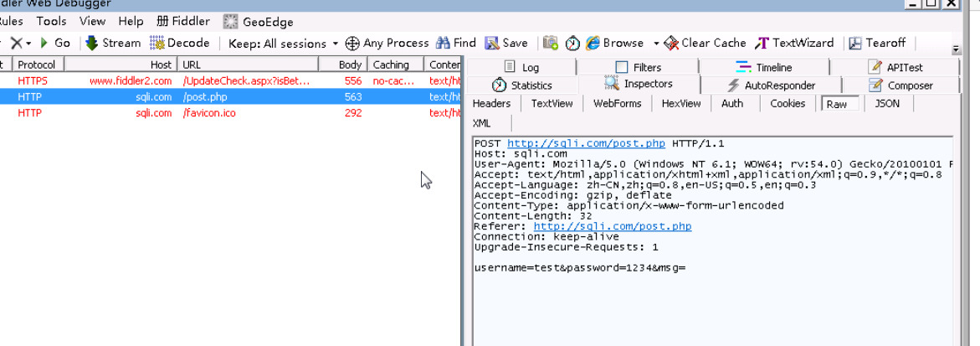Switch to the APITest tab

(895, 67)
